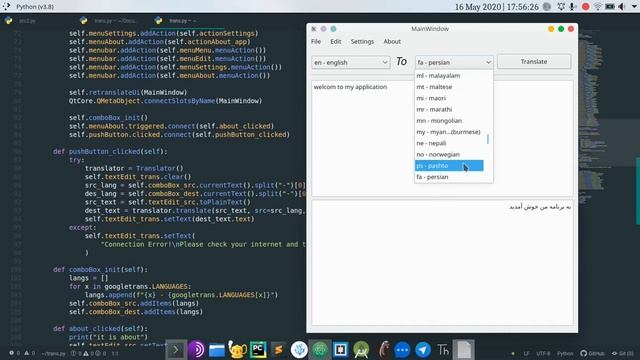Open the PyCharm dock icon

tap(258, 350)
